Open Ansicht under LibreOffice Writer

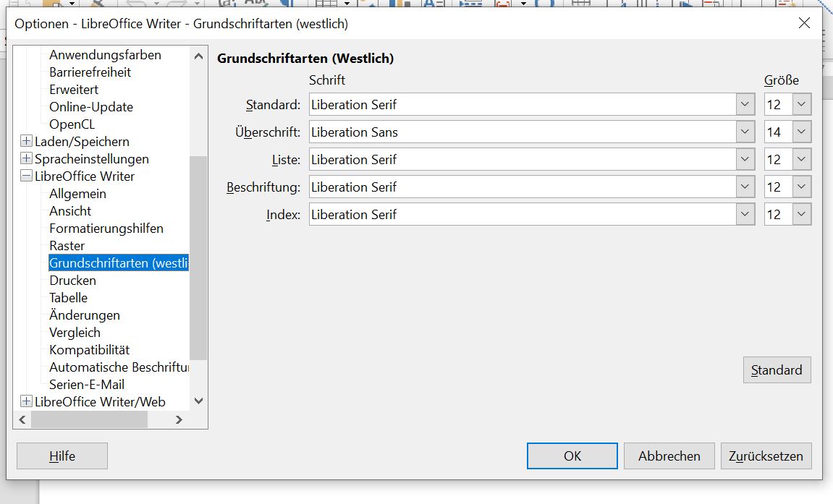tap(70, 211)
